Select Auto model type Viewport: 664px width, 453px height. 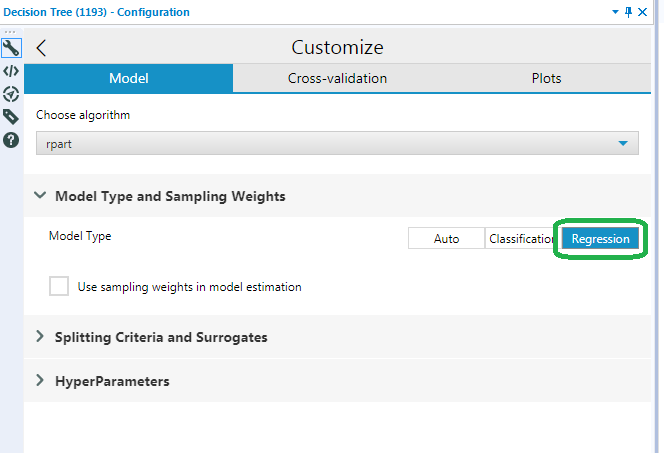click(x=446, y=239)
